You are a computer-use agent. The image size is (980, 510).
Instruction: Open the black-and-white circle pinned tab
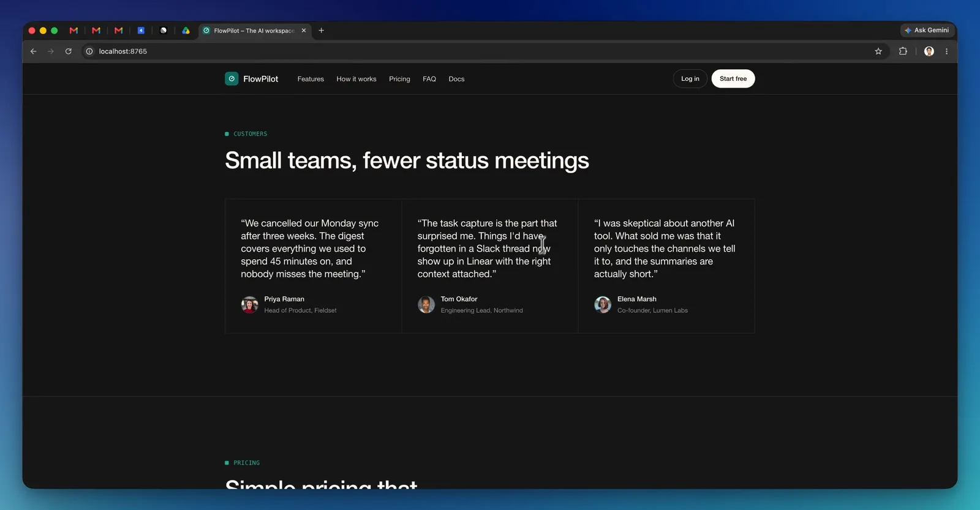point(164,30)
